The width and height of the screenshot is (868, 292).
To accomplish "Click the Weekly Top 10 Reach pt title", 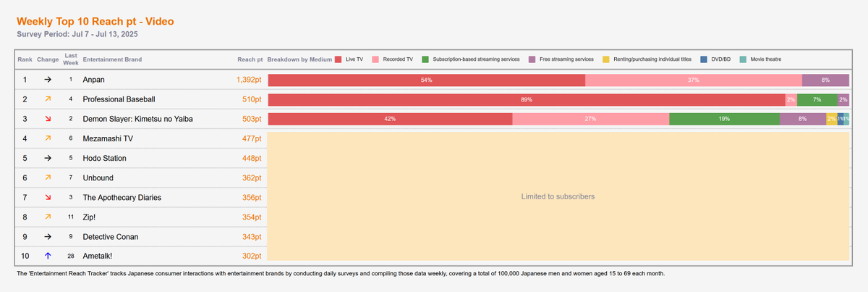I will click(x=95, y=22).
